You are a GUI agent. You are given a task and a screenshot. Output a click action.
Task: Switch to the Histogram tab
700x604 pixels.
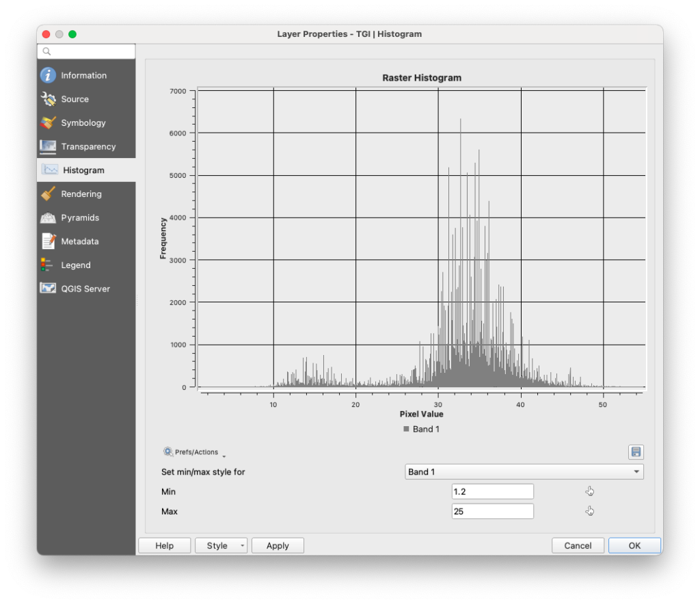click(83, 170)
